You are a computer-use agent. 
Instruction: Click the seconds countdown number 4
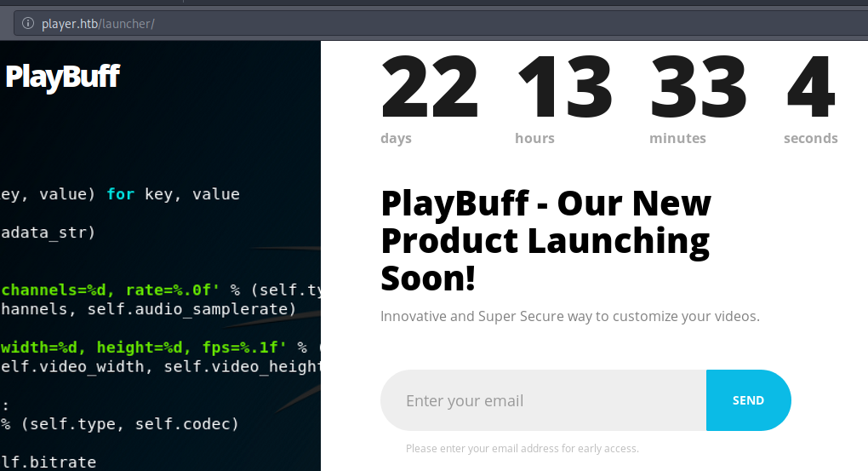point(810,88)
